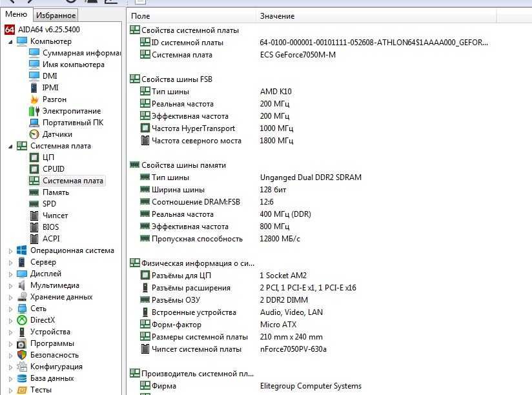The width and height of the screenshot is (532, 395).
Task: Select the Разъёмы расширения row
Action: 248,288
